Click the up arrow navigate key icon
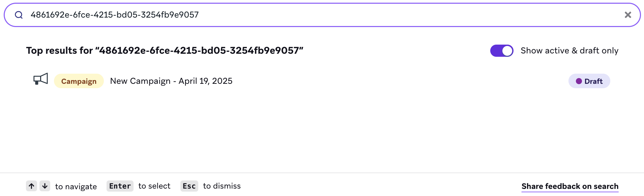644x196 pixels. (x=31, y=186)
